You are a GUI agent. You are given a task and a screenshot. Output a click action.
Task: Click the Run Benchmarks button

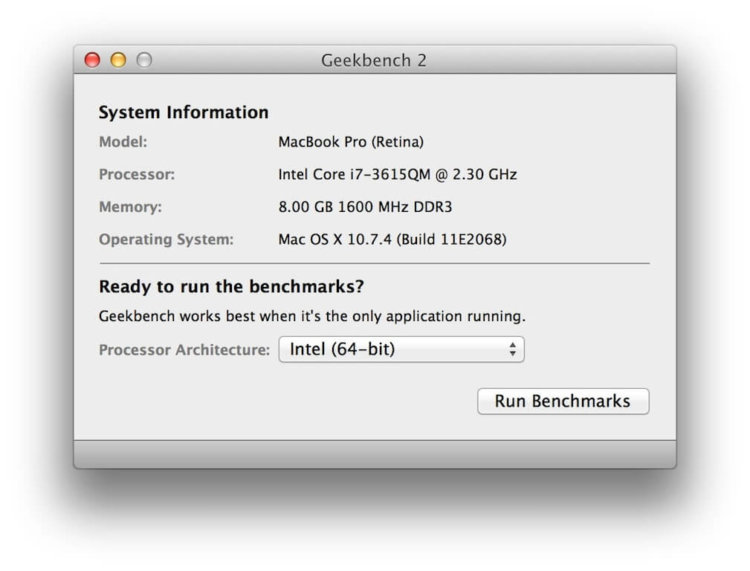coord(563,401)
